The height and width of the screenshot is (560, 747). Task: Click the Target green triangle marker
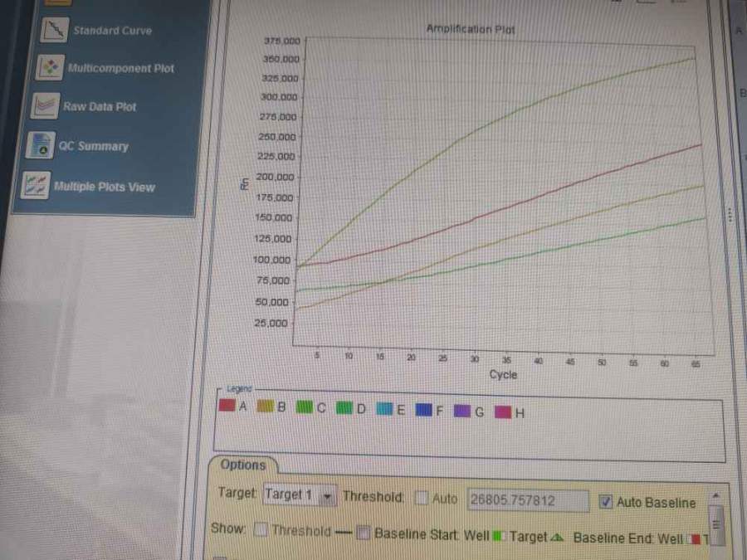point(556,537)
